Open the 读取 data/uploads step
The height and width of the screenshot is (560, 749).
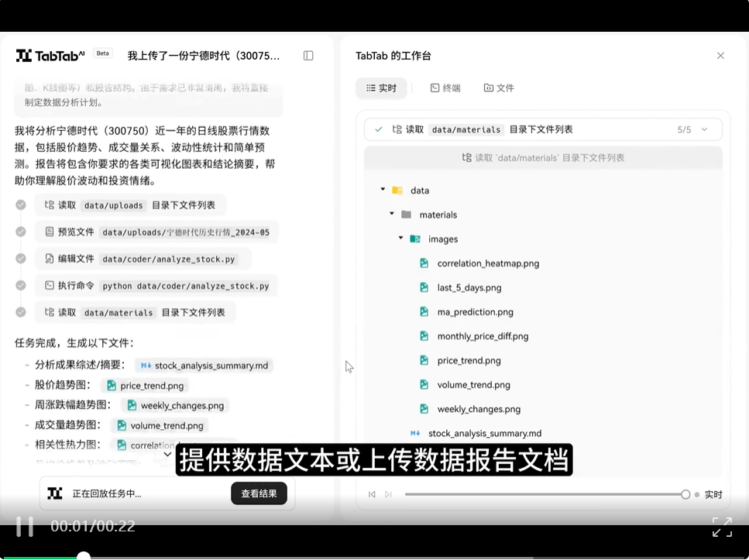[x=130, y=205]
